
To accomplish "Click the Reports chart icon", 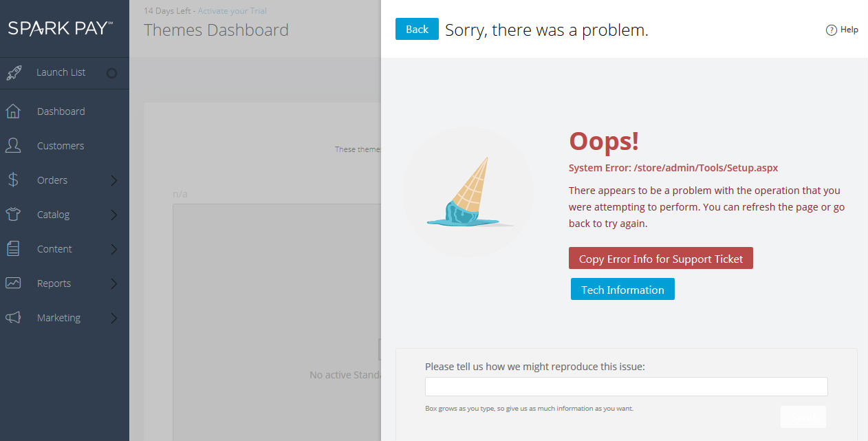I will (13, 283).
